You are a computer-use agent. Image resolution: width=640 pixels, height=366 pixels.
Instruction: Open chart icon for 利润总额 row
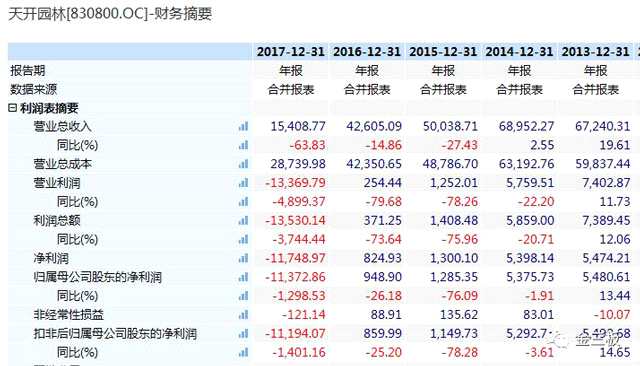click(x=243, y=221)
